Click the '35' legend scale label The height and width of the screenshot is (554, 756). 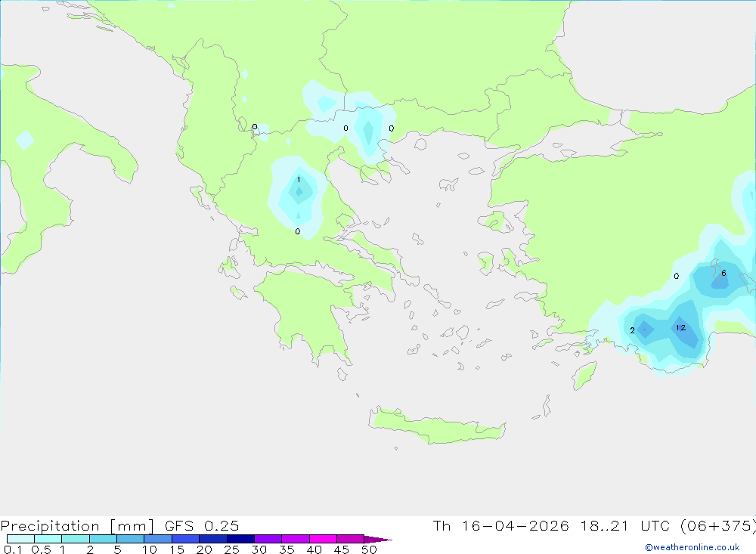click(287, 549)
